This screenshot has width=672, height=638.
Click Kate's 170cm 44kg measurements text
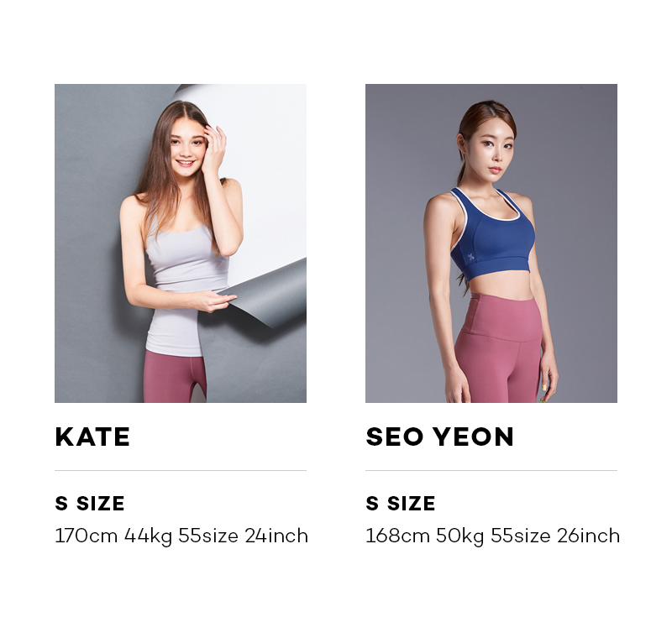(181, 536)
